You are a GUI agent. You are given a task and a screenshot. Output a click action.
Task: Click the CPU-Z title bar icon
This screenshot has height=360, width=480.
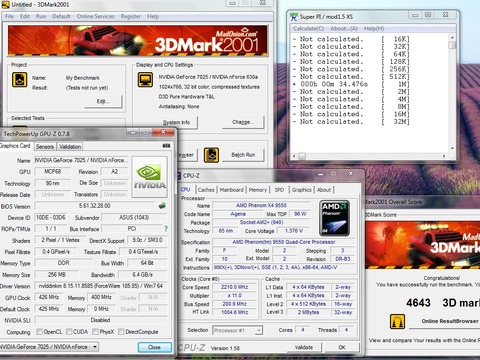(x=179, y=175)
